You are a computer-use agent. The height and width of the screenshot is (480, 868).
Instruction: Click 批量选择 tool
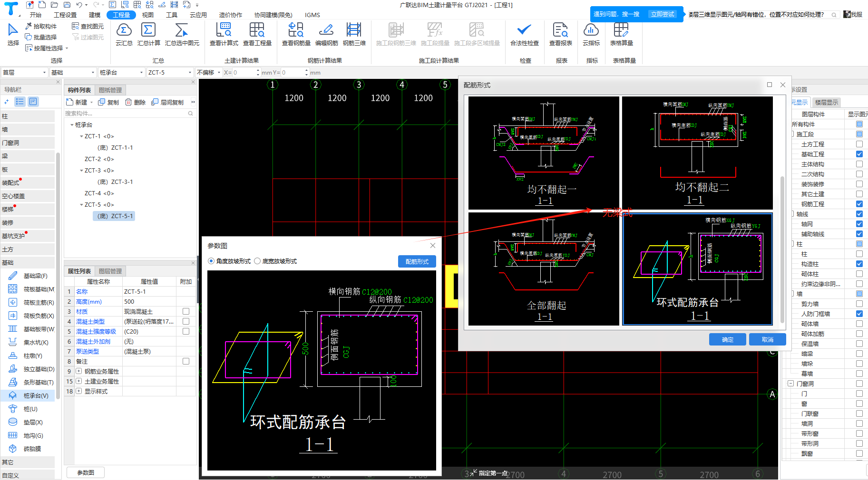[x=41, y=37]
